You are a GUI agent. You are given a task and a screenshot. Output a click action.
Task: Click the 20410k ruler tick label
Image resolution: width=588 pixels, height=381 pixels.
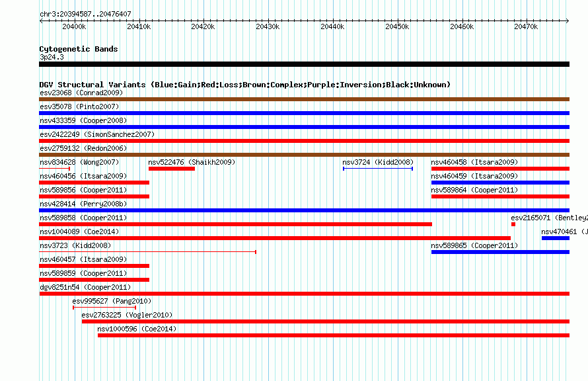(x=139, y=26)
